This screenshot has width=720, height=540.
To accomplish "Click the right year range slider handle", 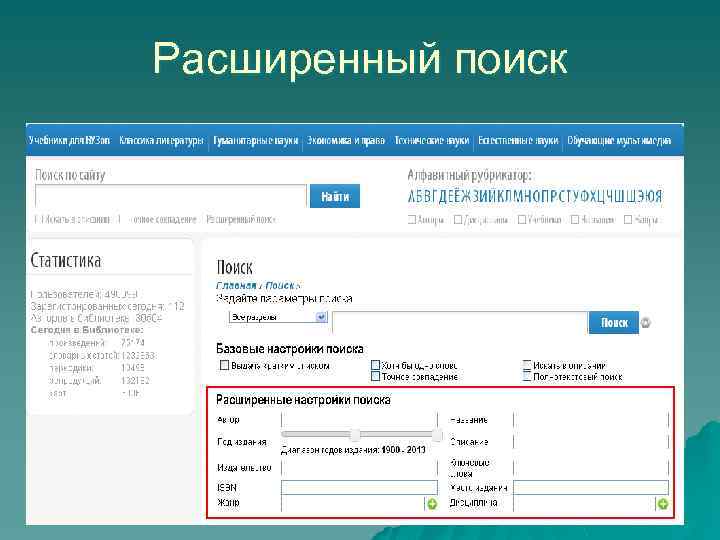I will pyautogui.click(x=438, y=434).
